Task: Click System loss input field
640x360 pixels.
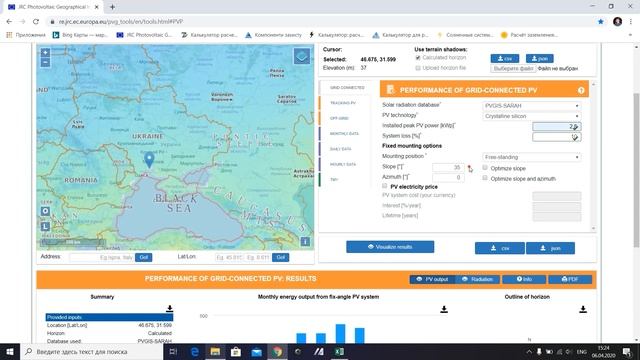Action: tap(557, 137)
